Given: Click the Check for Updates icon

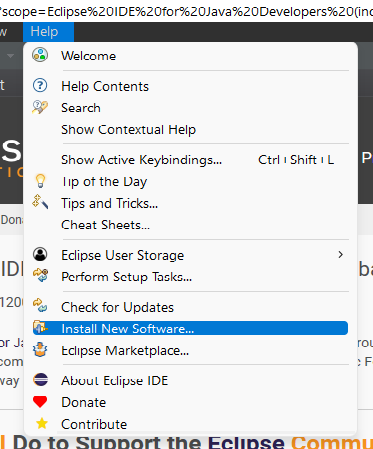Looking at the screenshot, I should [40, 306].
